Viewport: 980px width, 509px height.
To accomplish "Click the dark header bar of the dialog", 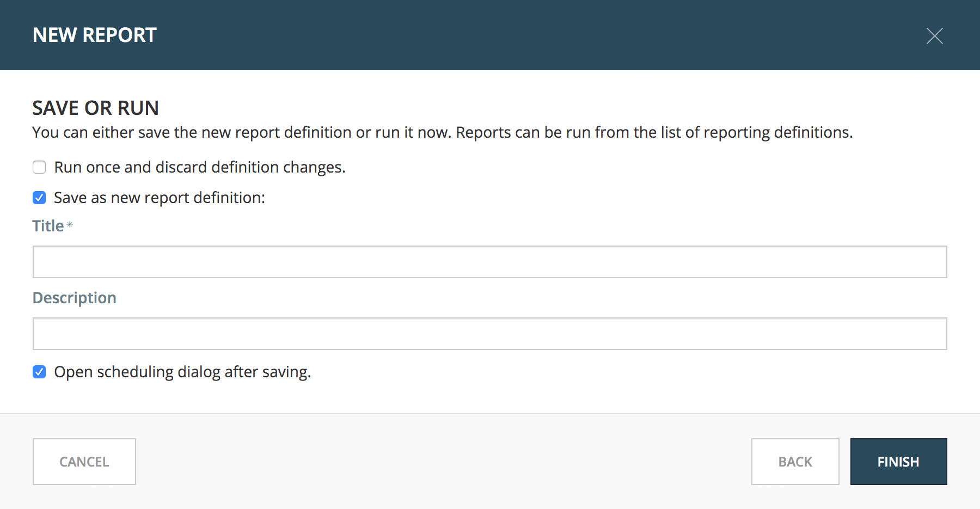I will click(490, 35).
